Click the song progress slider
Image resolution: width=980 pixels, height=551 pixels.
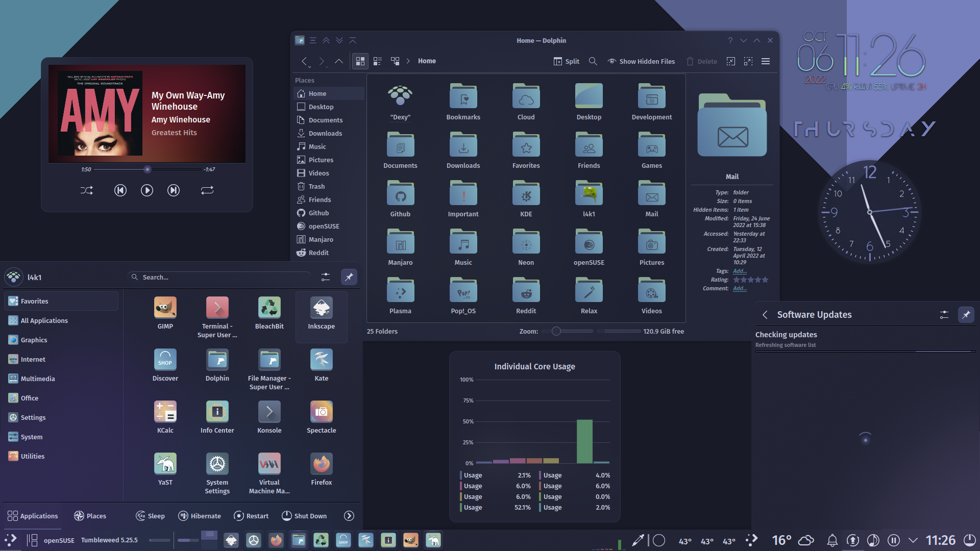pos(148,169)
